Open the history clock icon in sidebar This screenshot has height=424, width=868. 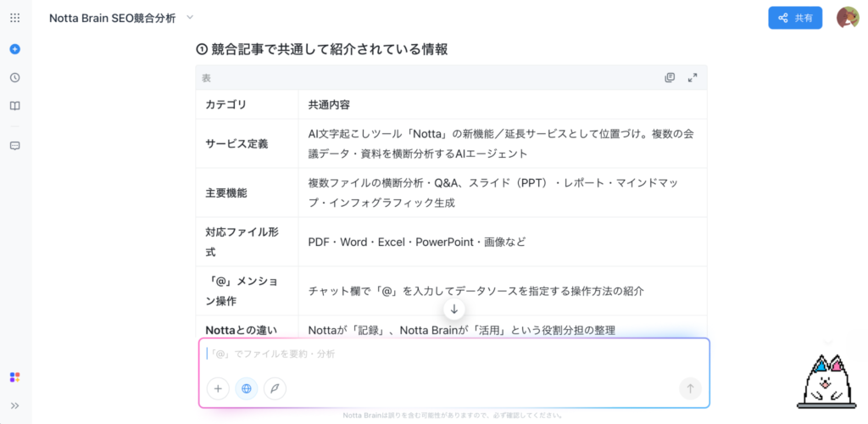[x=15, y=77]
